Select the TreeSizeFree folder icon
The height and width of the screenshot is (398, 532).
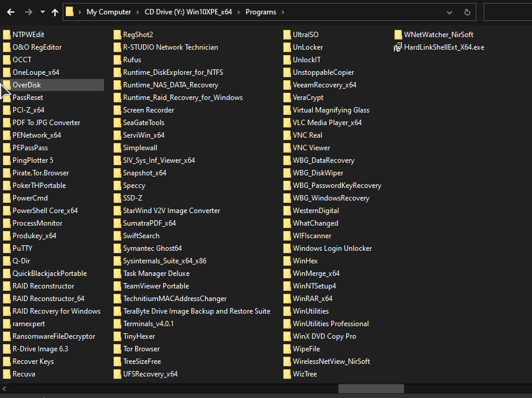[x=117, y=361]
